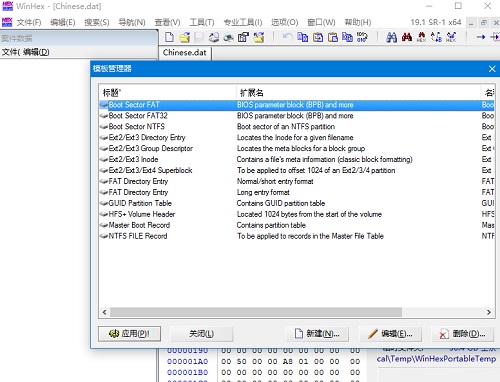This screenshot has height=382, width=500.
Task: Click offset 000001B0 in hex editor
Action: (188, 372)
